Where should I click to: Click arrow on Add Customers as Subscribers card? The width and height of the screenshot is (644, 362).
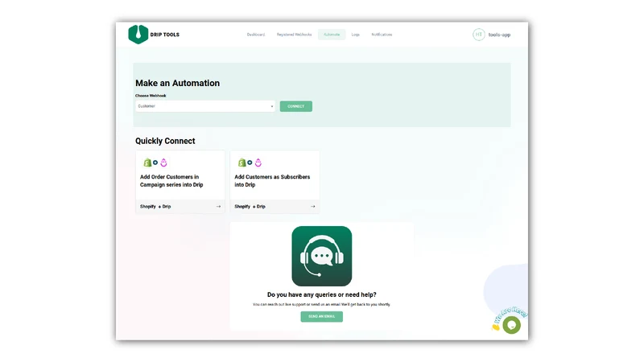click(x=313, y=207)
